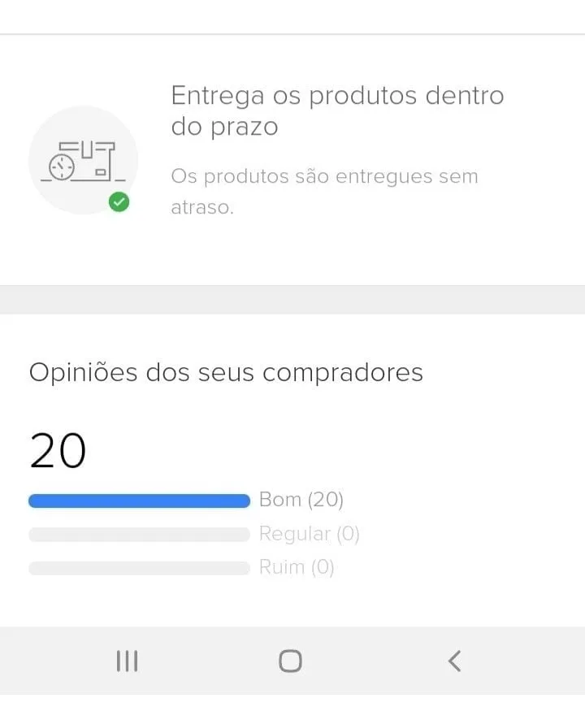The image size is (585, 728).
Task: Tap the gray circle around delivery icon
Action: 83,160
